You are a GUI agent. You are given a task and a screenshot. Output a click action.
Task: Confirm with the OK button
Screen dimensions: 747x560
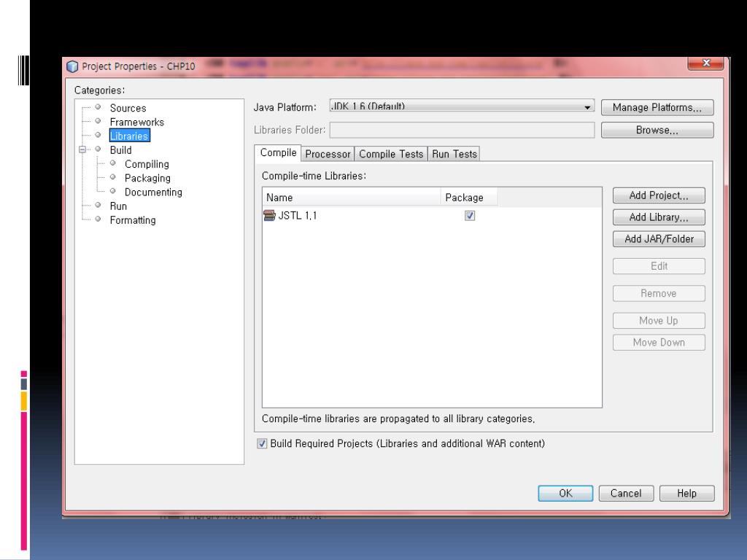(x=565, y=494)
